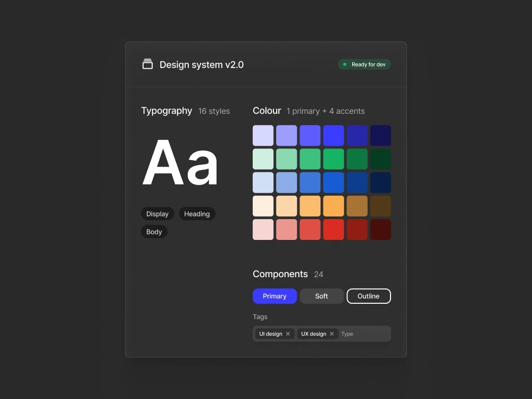Click the Colour section heading
Viewport: 532px width, 399px height.
click(x=267, y=111)
